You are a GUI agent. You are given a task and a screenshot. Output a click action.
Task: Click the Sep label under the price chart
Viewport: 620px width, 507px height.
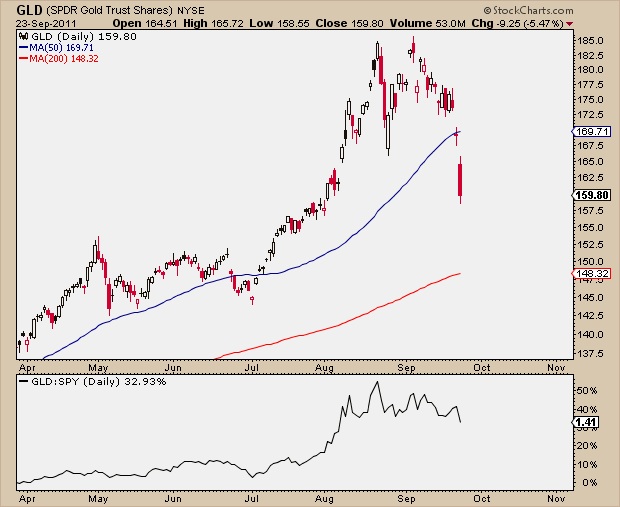click(406, 368)
